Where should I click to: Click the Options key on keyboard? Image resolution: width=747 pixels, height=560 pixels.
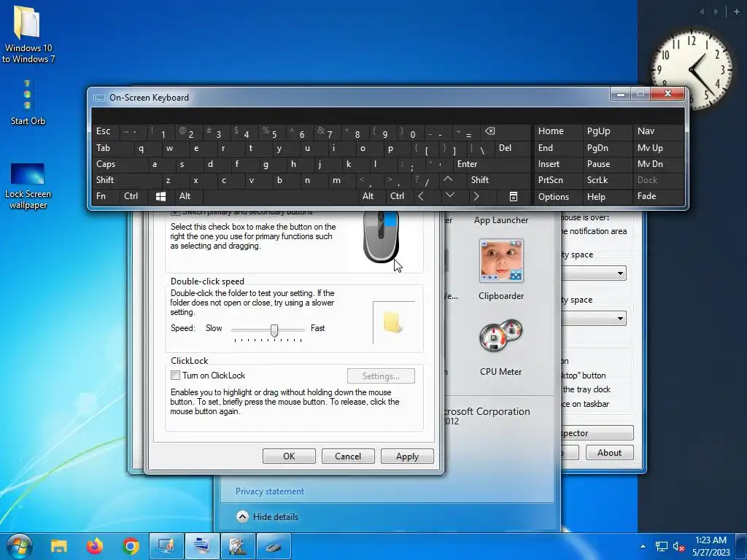[x=558, y=196]
